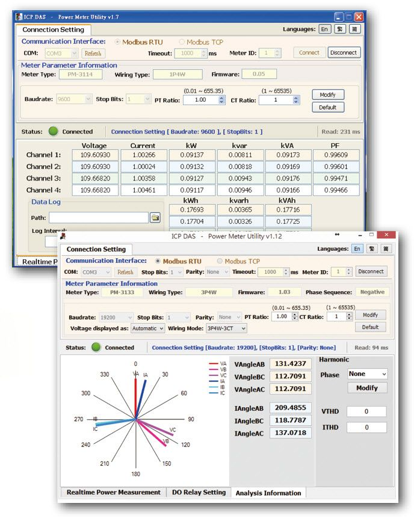
Task: Click the VTHD value field
Action: pyautogui.click(x=366, y=412)
